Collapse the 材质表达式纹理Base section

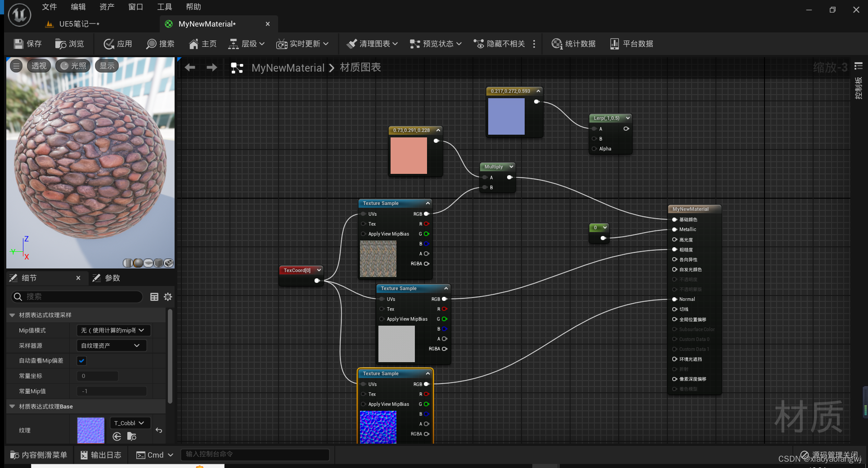[12, 406]
